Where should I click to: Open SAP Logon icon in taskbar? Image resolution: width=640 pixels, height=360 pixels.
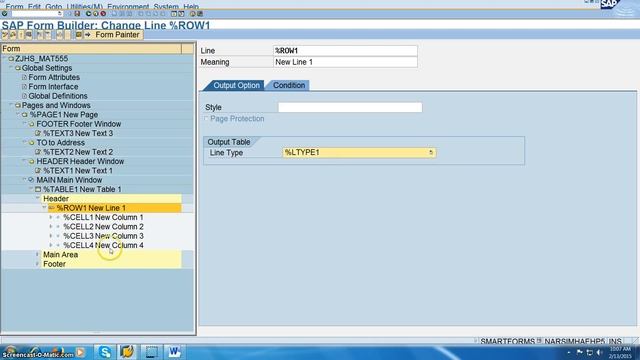[x=127, y=352]
